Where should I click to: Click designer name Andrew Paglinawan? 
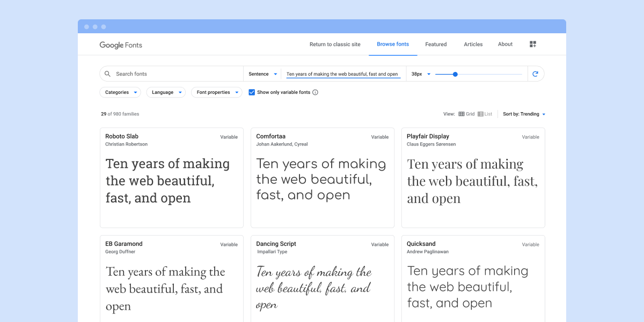coord(428,252)
